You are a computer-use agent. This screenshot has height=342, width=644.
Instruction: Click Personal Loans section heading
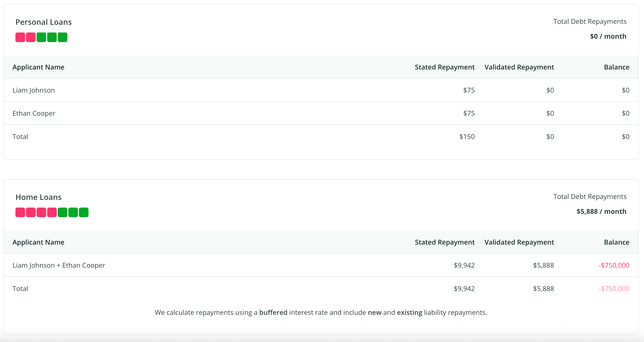(x=44, y=22)
